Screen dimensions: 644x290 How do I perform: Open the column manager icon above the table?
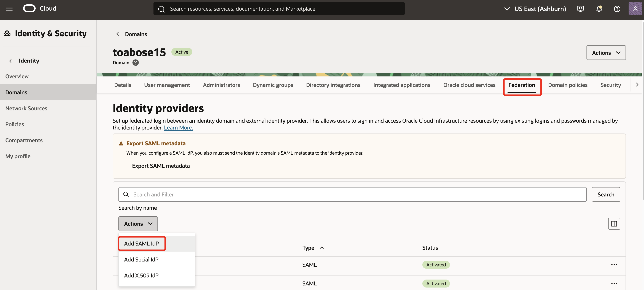click(x=614, y=224)
